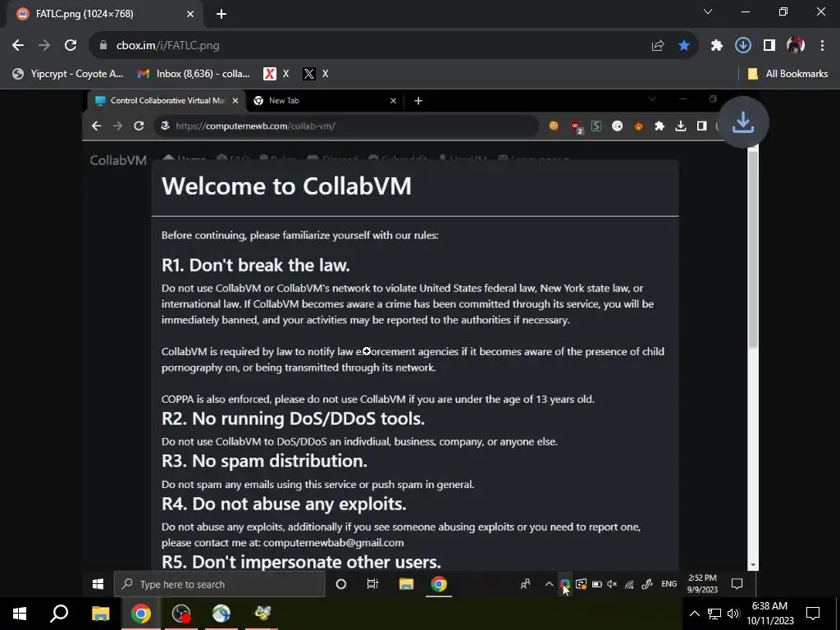
Task: Click the inner toolbar download arrow icon
Action: [680, 126]
